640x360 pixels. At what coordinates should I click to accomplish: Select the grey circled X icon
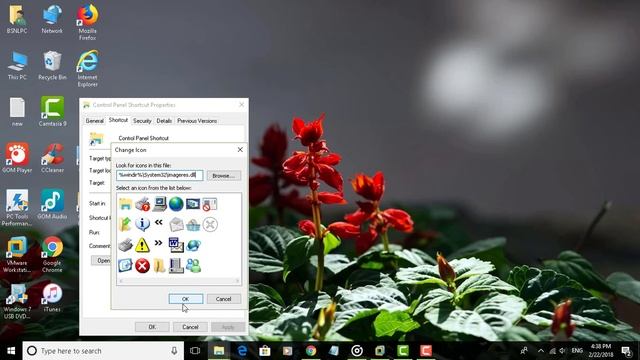click(210, 224)
